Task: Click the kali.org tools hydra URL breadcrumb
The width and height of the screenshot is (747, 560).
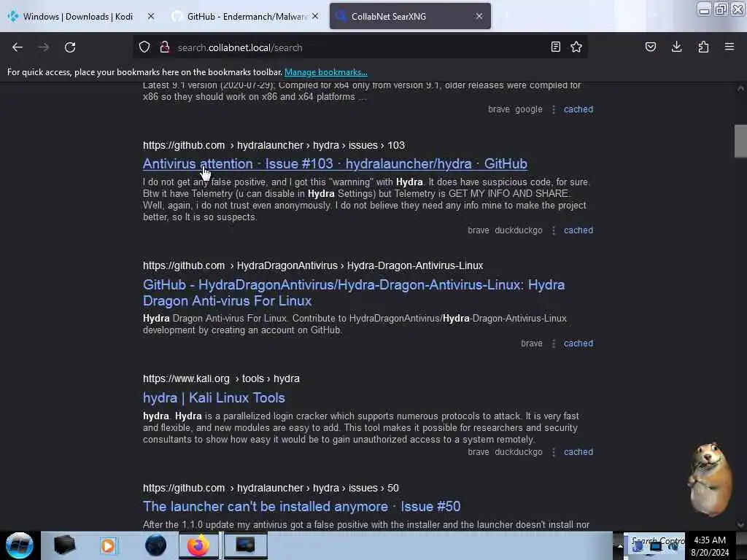Action: coord(221,378)
